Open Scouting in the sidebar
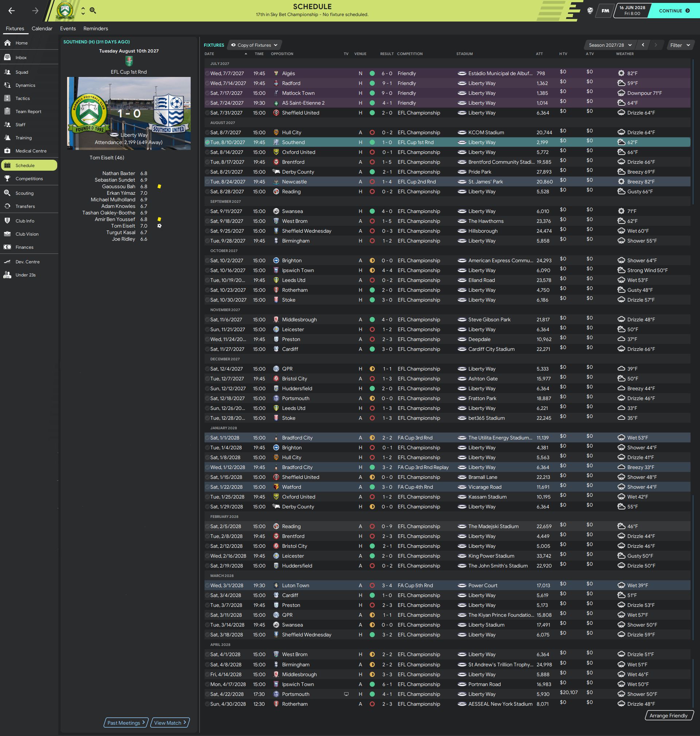Viewport: 700px width, 736px height. tap(29, 193)
